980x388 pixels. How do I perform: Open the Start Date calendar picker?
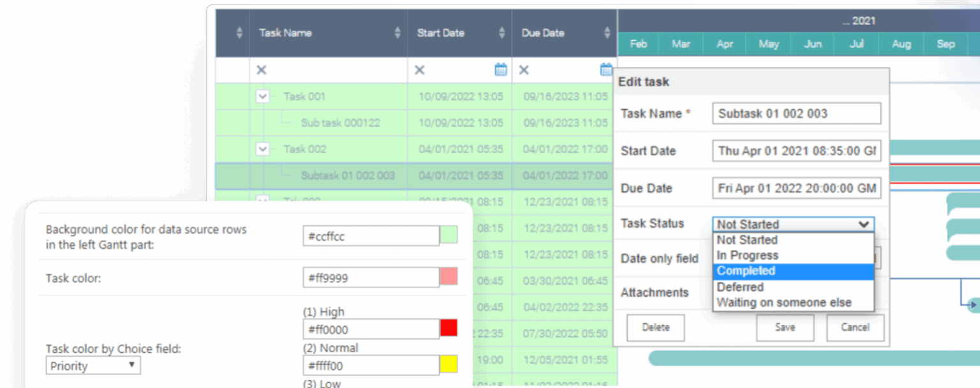501,70
